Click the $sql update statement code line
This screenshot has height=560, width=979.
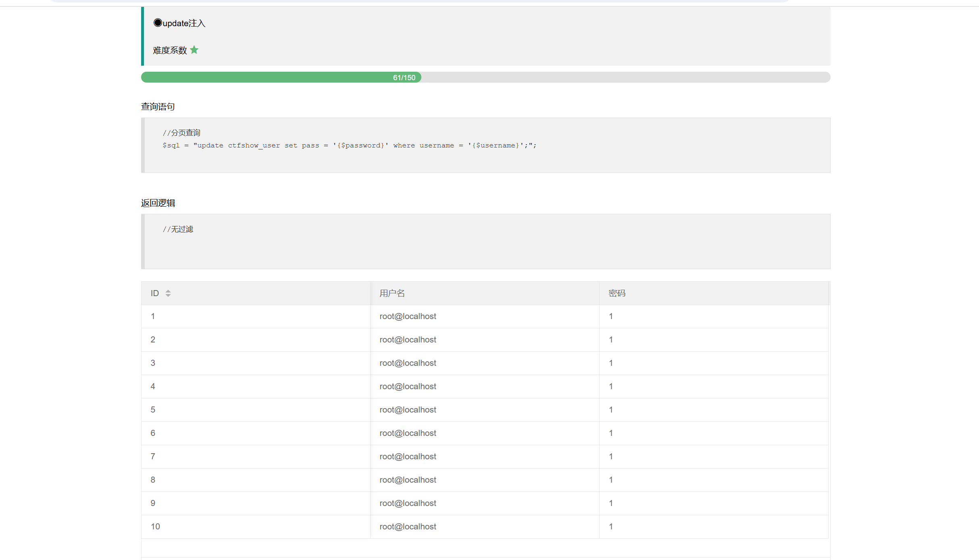349,145
